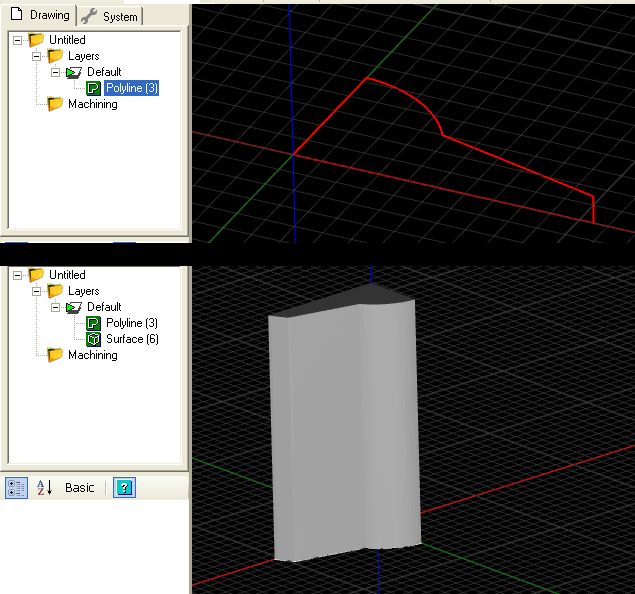Click the Basic button in property toolbar

click(x=80, y=488)
